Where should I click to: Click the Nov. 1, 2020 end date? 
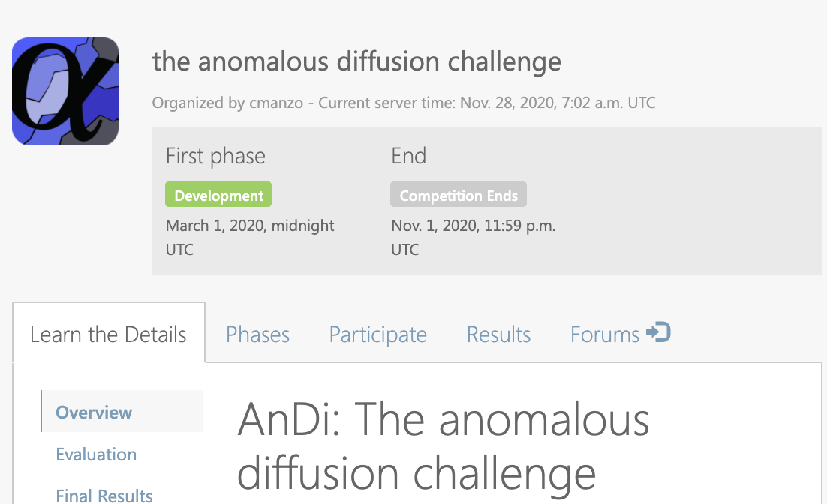[473, 225]
